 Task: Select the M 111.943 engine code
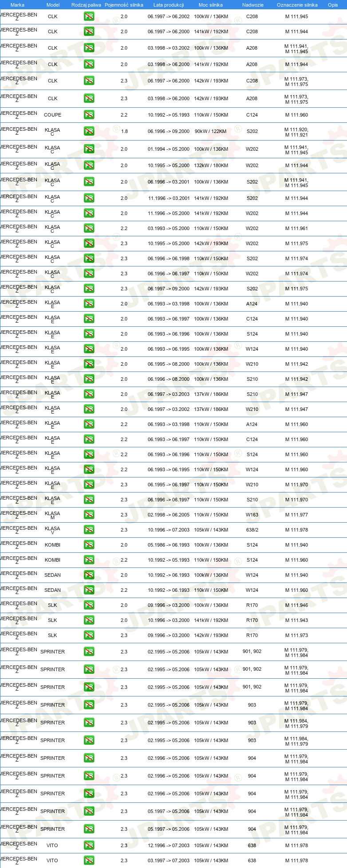click(296, 620)
